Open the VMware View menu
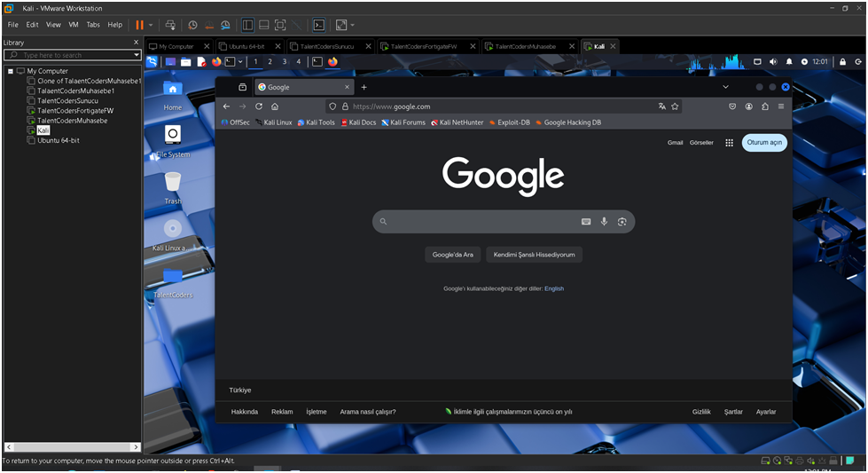868x473 pixels. pyautogui.click(x=53, y=25)
